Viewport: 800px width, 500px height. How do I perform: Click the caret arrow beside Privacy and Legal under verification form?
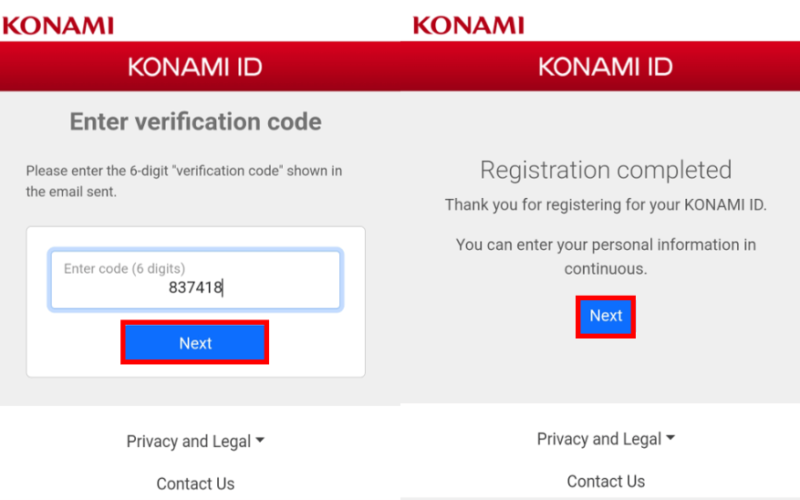[260, 440]
